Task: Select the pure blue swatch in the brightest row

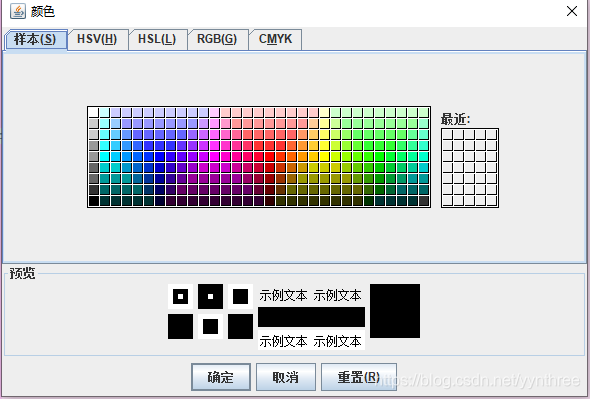Action: click(x=160, y=156)
